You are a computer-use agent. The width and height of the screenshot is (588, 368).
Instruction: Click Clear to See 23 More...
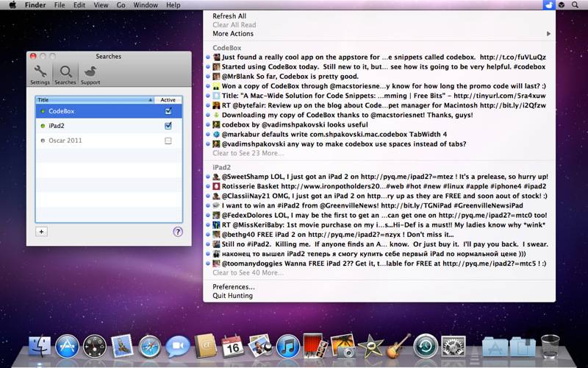click(248, 153)
